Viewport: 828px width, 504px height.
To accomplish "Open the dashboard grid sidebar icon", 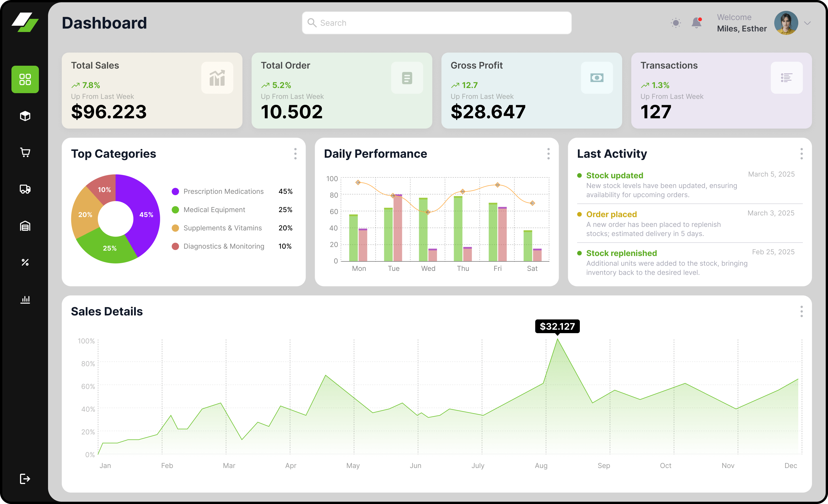I will click(25, 80).
